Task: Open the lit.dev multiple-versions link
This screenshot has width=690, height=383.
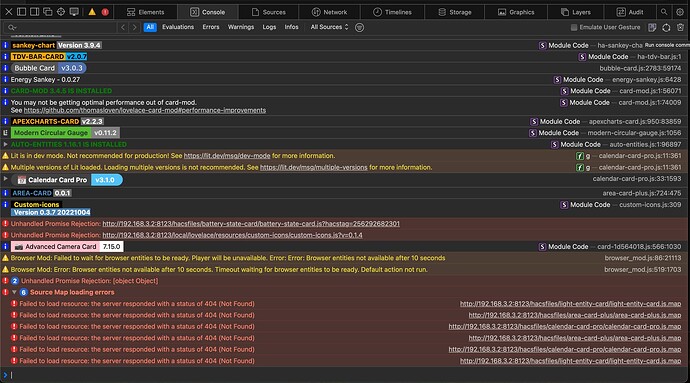Action: coord(314,167)
